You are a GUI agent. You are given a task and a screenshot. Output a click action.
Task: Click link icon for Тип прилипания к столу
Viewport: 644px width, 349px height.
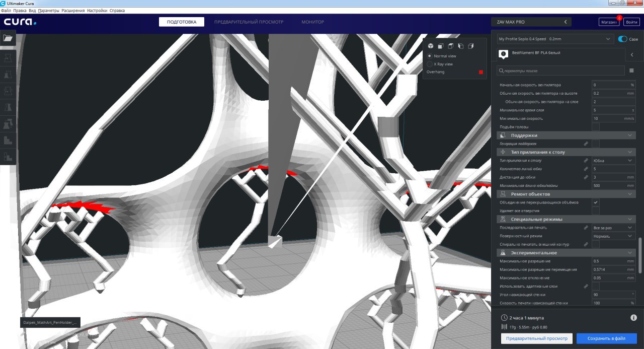pos(586,160)
